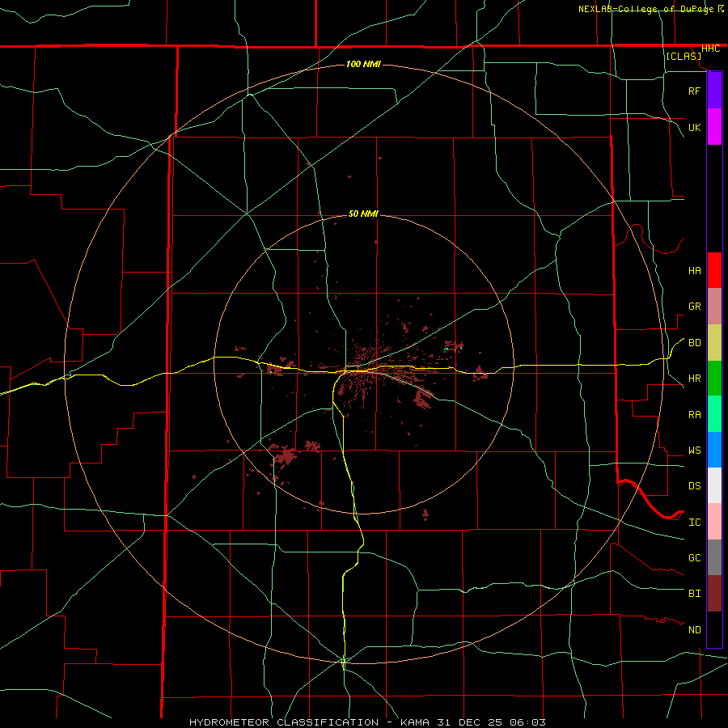Click the light pink IC legend swatch
This screenshot has height=728, width=728.
[714, 522]
